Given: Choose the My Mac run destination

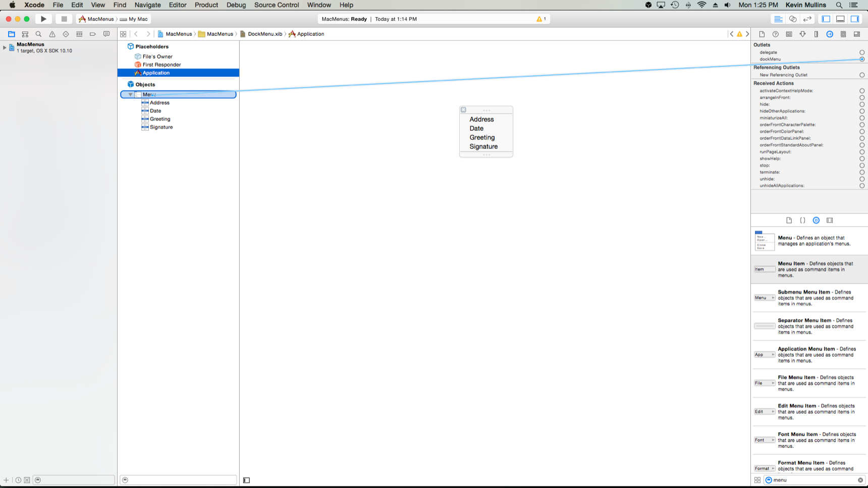Looking at the screenshot, I should pos(134,19).
